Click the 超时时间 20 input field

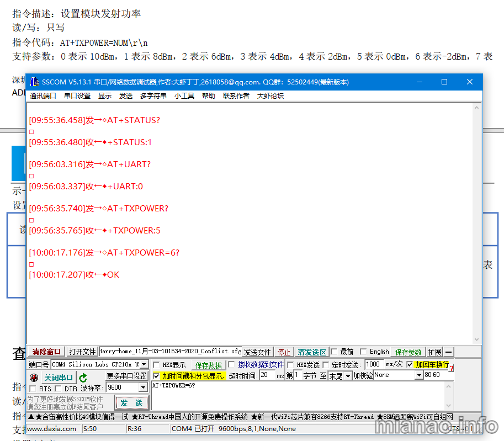tap(267, 375)
